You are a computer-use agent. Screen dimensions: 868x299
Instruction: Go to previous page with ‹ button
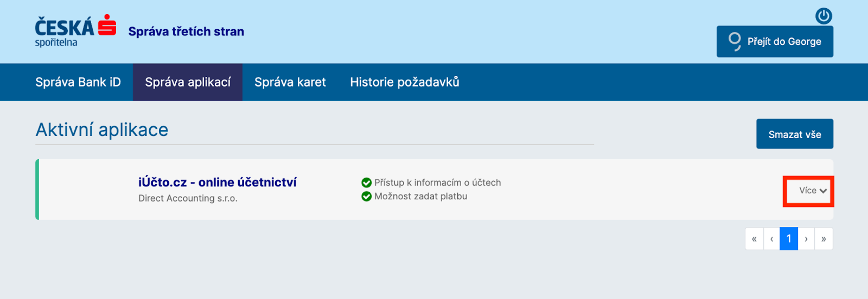coord(771,239)
